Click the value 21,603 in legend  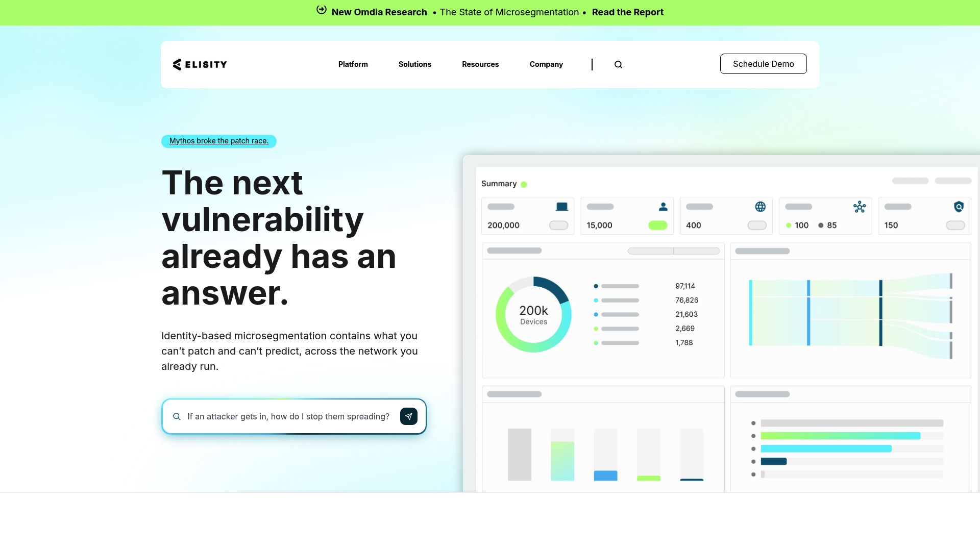tap(686, 315)
